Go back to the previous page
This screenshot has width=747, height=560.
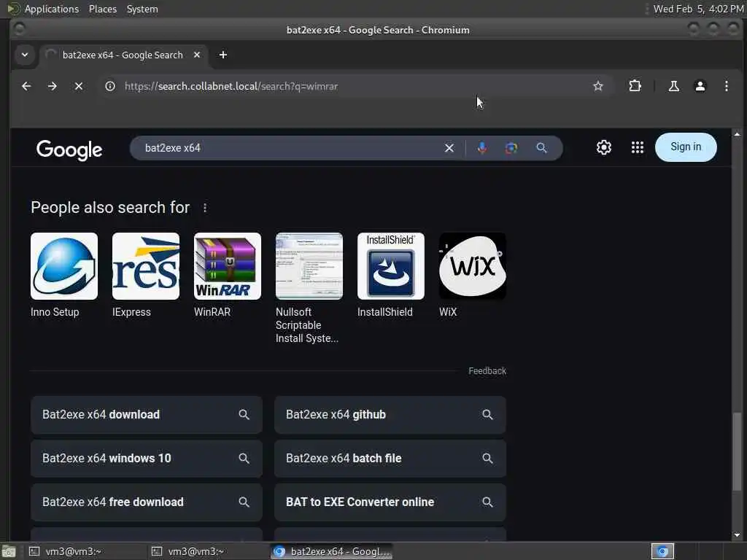[26, 86]
